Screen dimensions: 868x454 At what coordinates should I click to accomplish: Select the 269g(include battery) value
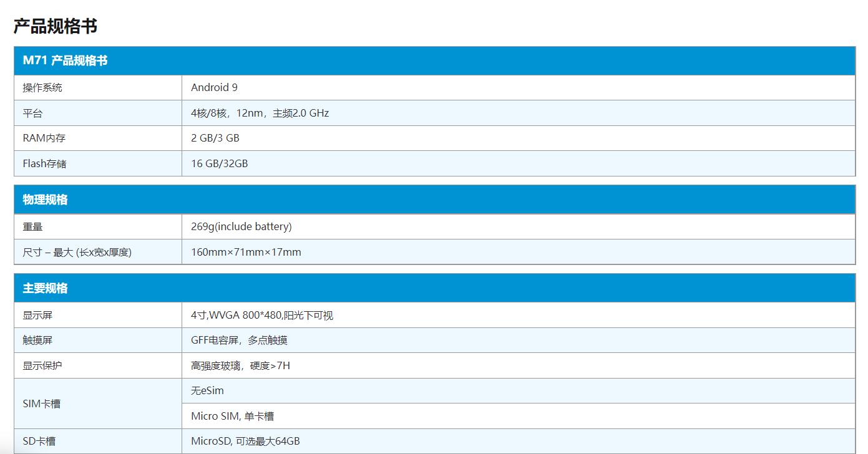pyautogui.click(x=241, y=226)
